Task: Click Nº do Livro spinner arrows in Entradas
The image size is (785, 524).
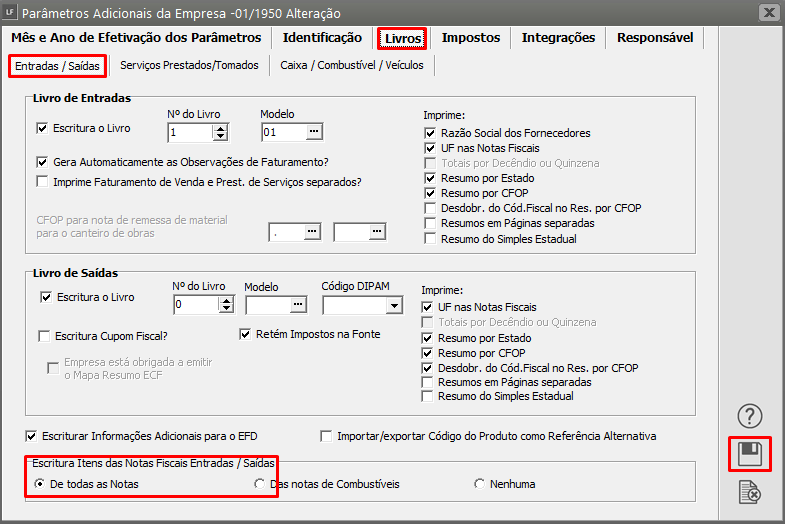Action: [x=220, y=132]
